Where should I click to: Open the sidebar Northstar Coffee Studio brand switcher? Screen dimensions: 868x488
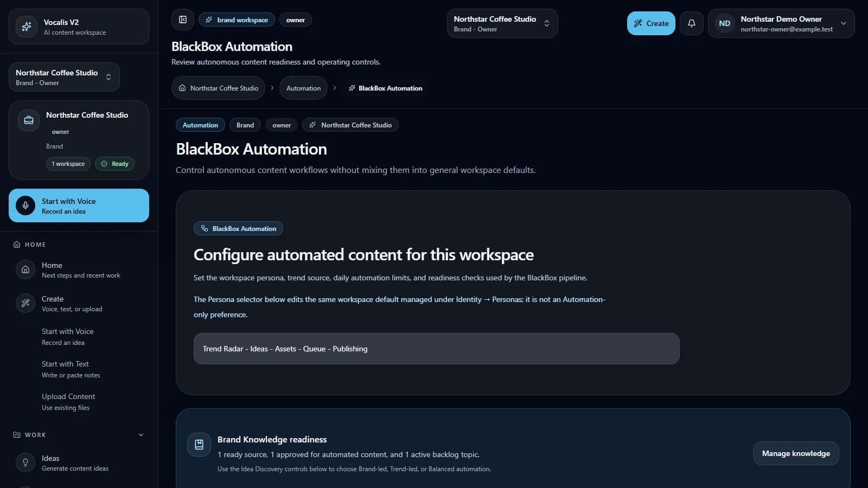pyautogui.click(x=64, y=77)
